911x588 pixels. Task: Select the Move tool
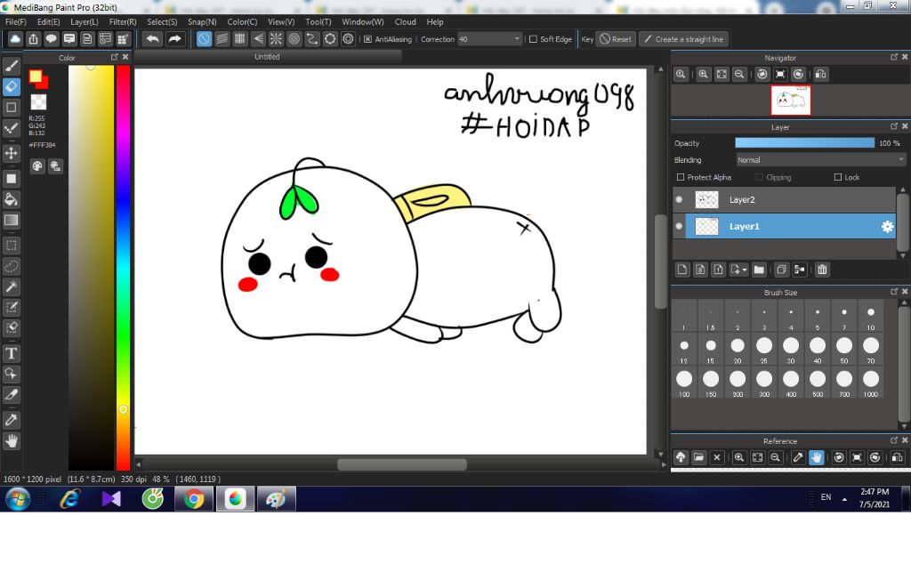(x=11, y=153)
